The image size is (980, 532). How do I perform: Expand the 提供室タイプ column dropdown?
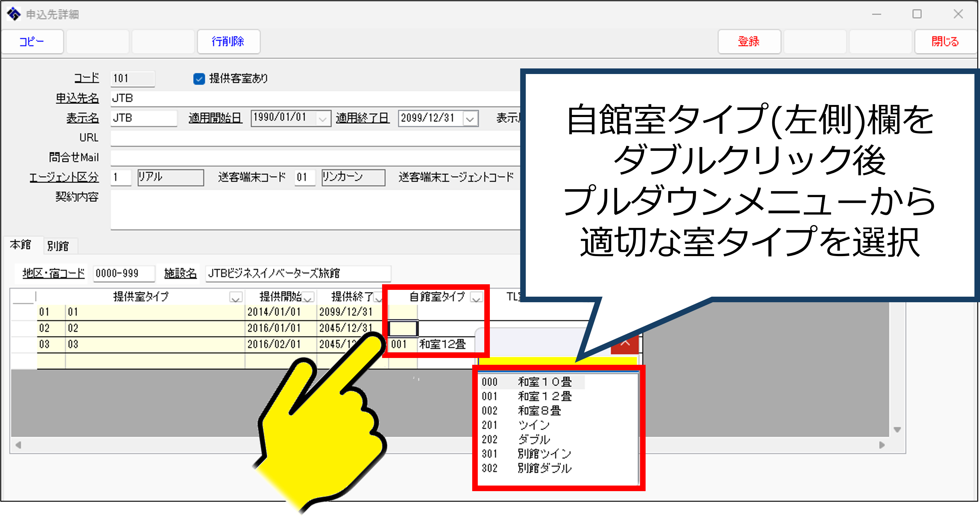click(x=236, y=298)
